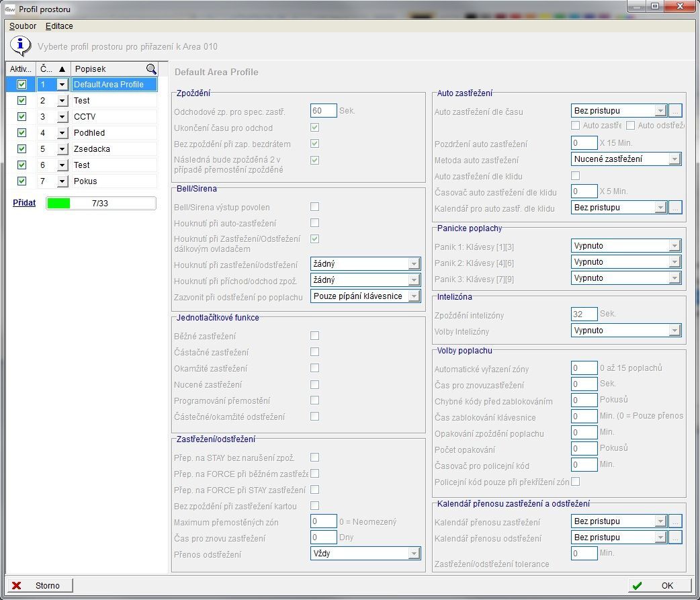Open browse button next to Auto zastřežení dle času
The width and height of the screenshot is (700, 600).
676,111
